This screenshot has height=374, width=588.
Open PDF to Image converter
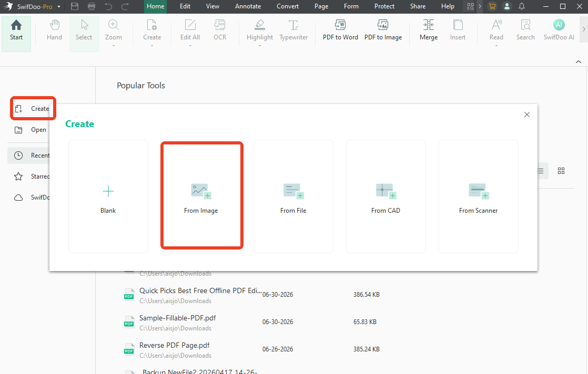(x=383, y=30)
